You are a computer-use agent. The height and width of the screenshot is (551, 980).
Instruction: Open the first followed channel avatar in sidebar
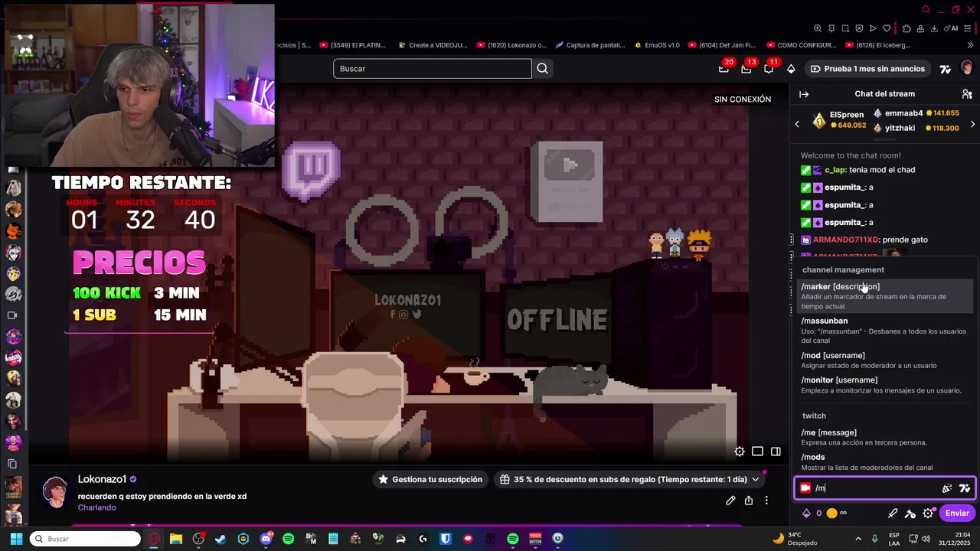[13, 187]
